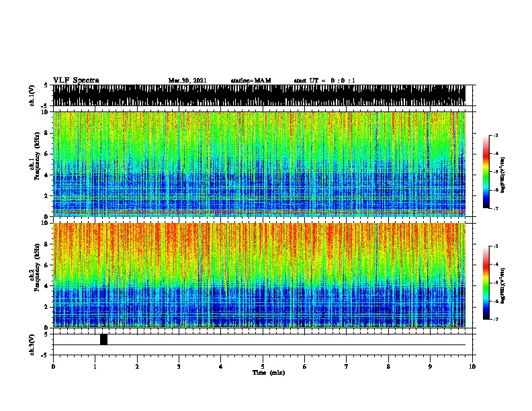Click time axis tick label "3"
This screenshot has height=411, width=532.
coord(179,366)
